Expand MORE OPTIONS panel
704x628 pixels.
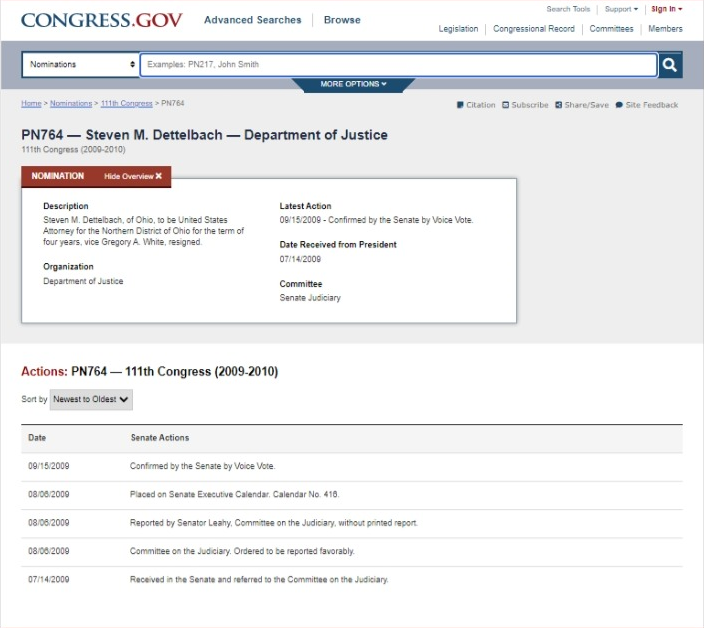pyautogui.click(x=353, y=84)
